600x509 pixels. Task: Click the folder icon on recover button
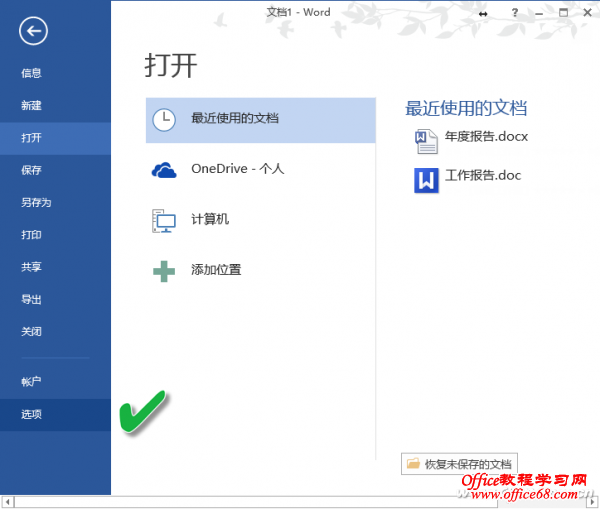coord(413,463)
